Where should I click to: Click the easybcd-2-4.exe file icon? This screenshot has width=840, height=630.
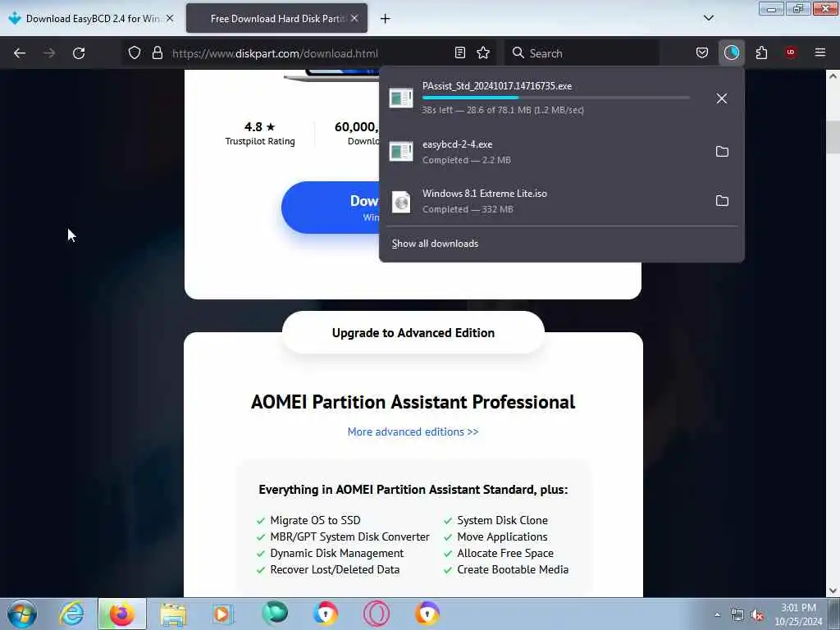[x=400, y=152]
